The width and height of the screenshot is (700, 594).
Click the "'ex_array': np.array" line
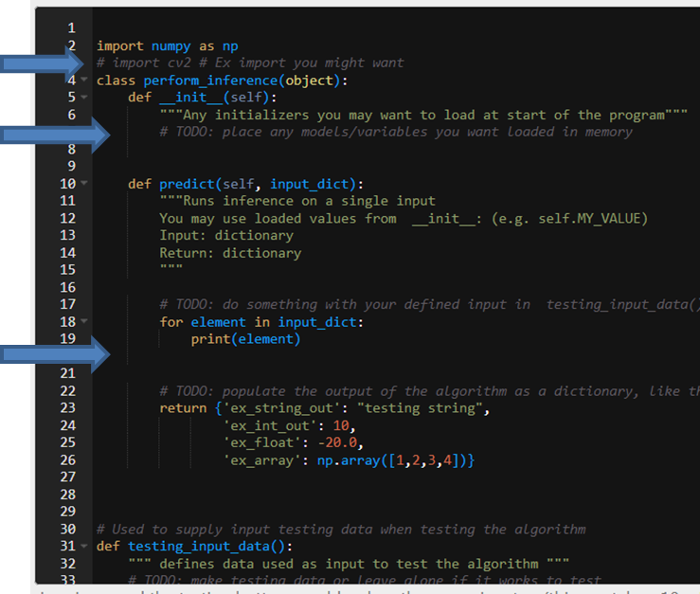pyautogui.click(x=349, y=460)
